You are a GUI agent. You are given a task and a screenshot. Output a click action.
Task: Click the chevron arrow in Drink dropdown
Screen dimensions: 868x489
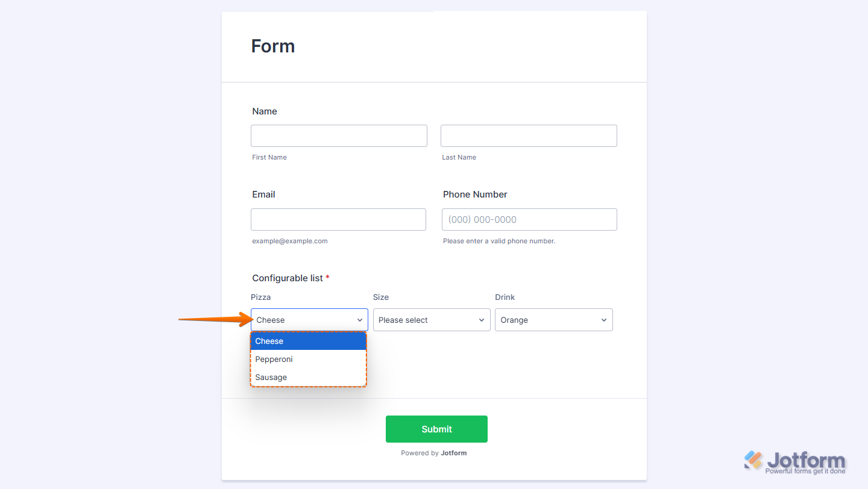point(604,320)
